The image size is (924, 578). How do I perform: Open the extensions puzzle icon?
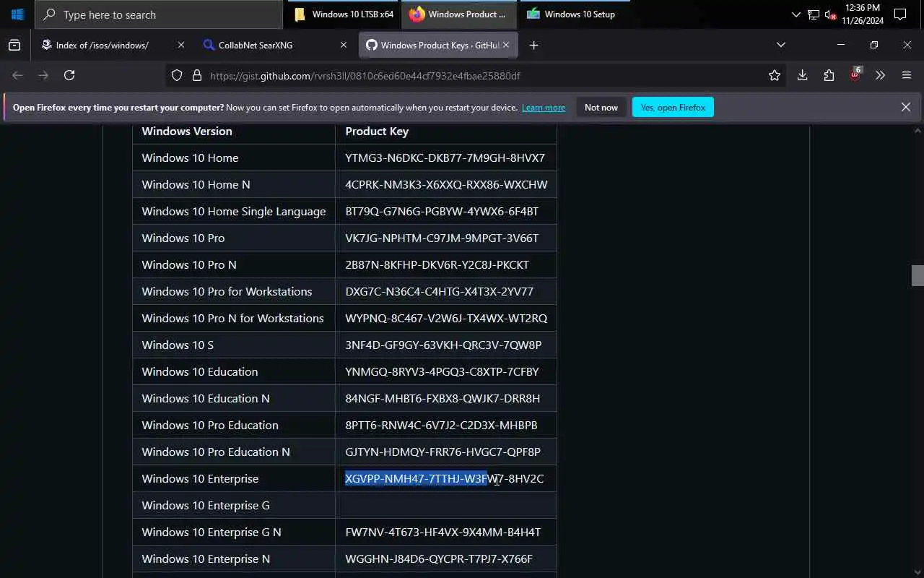[x=829, y=75]
